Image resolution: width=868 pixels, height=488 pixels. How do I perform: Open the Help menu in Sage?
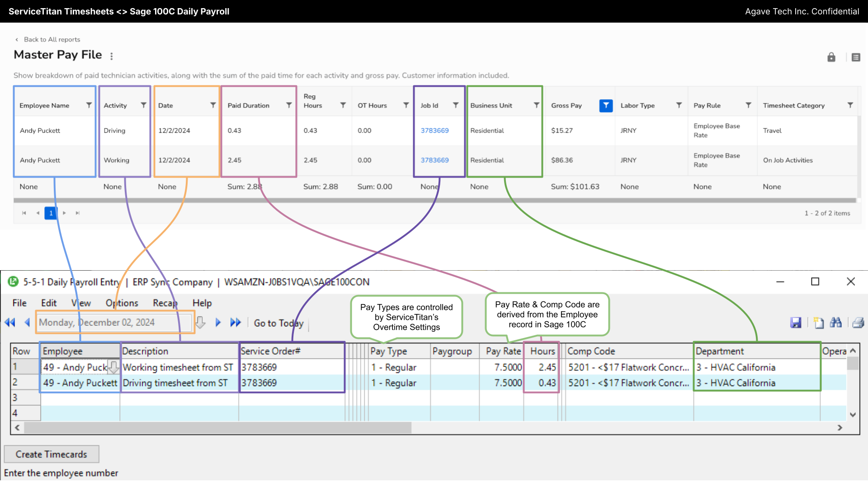pos(202,303)
